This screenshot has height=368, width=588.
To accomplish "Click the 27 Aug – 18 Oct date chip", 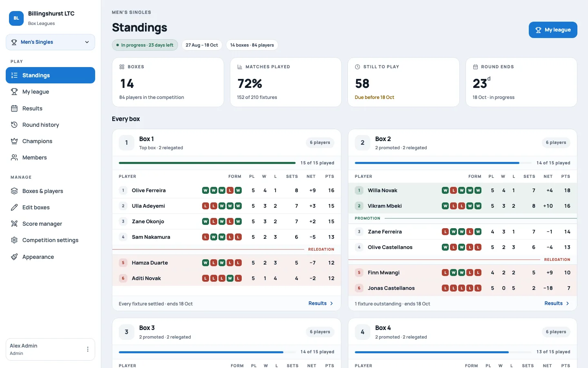I will coord(202,45).
